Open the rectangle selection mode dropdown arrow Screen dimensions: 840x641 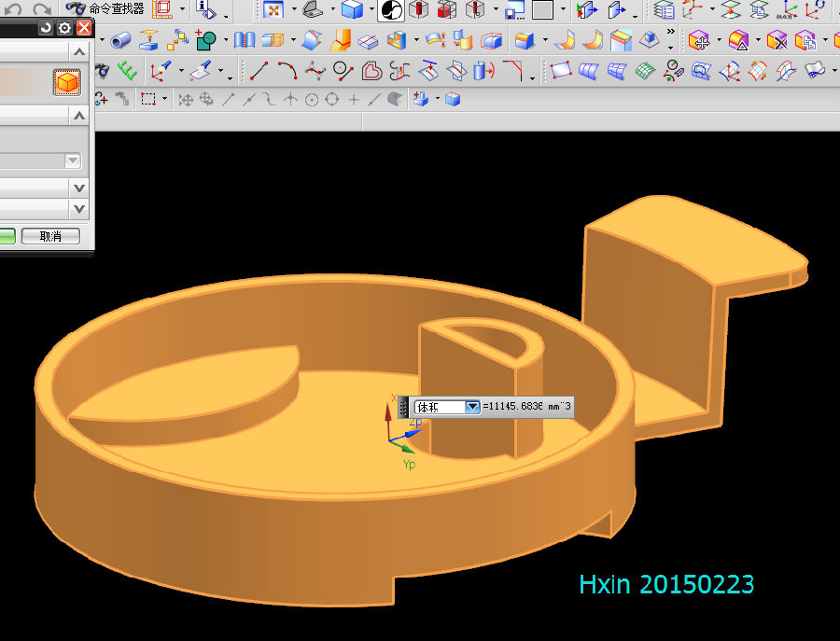164,100
